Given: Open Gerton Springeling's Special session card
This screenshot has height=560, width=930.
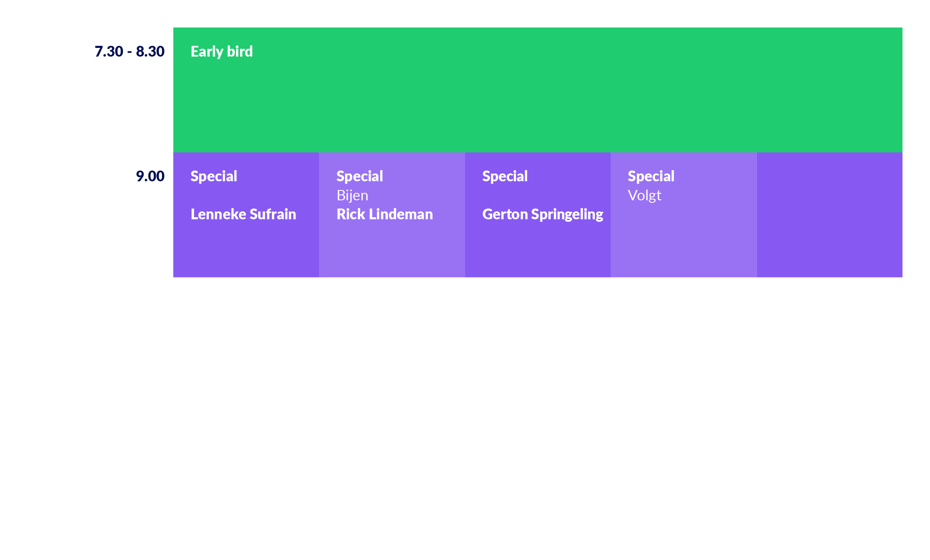Looking at the screenshot, I should point(538,215).
